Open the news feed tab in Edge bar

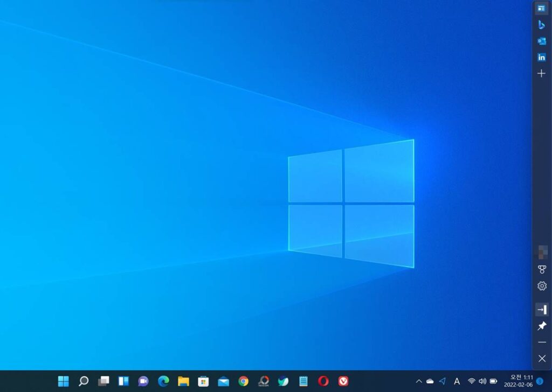pyautogui.click(x=542, y=8)
